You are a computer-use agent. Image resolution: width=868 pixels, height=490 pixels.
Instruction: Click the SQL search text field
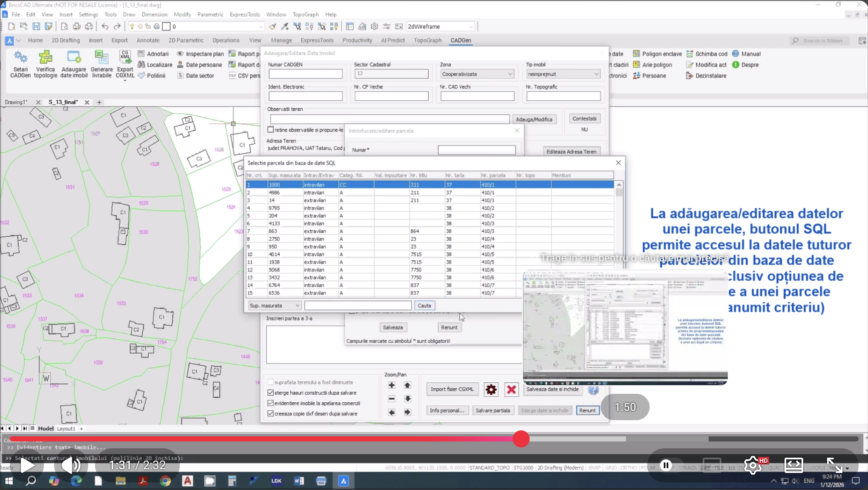click(x=358, y=306)
